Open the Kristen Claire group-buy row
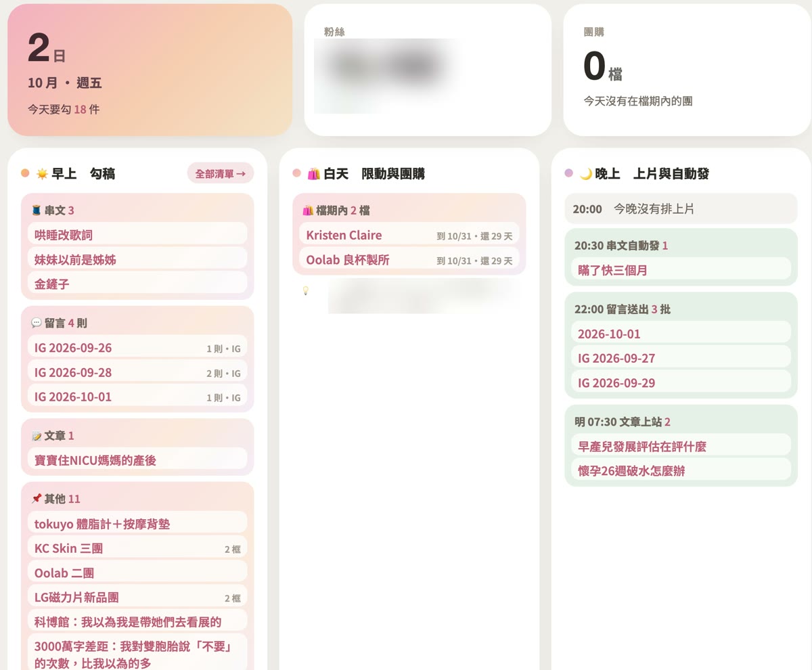 (x=409, y=235)
